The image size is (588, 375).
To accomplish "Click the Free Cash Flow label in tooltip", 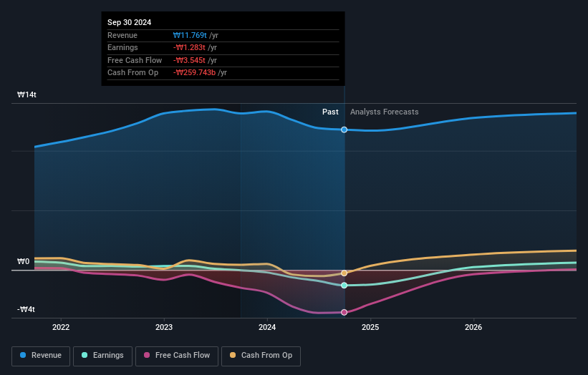I will pyautogui.click(x=135, y=60).
